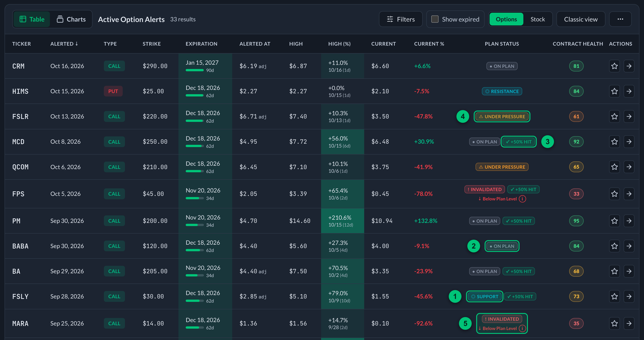Image resolution: width=644 pixels, height=340 pixels.
Task: Sort by Ticker column header
Action: (x=21, y=44)
